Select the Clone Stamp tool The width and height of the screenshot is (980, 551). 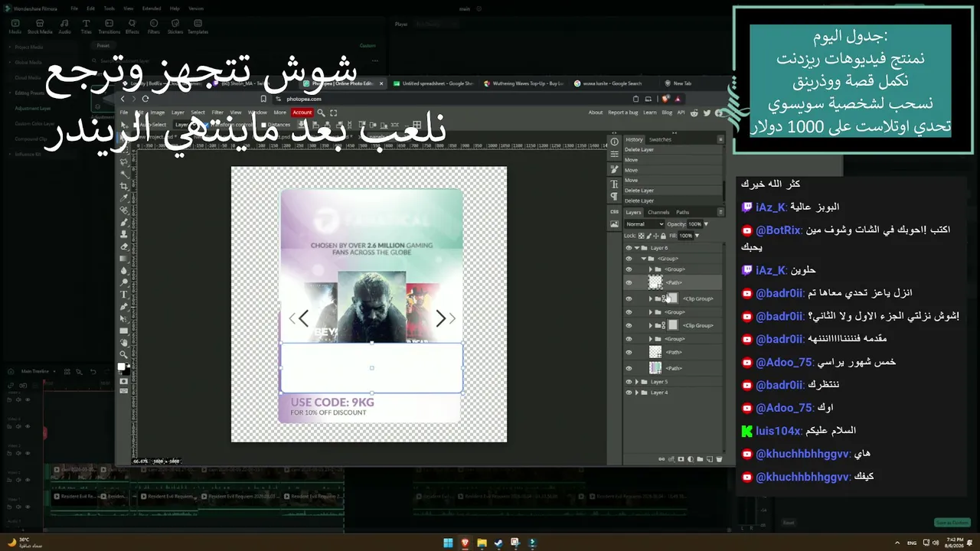[x=124, y=235]
